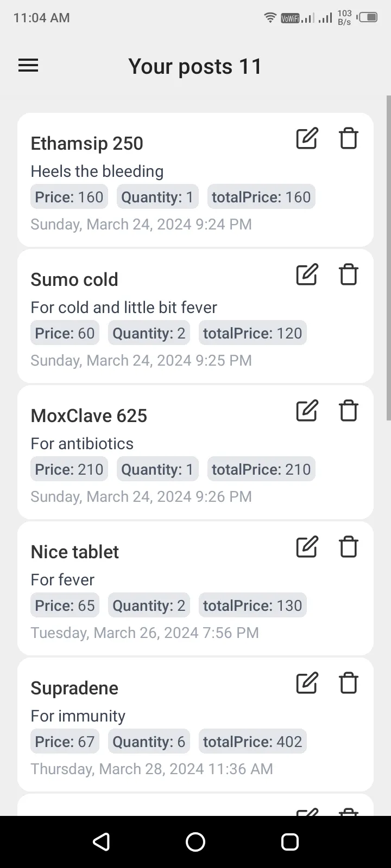Delete the MoxClave 625 post
This screenshot has height=868, width=391.
click(349, 411)
